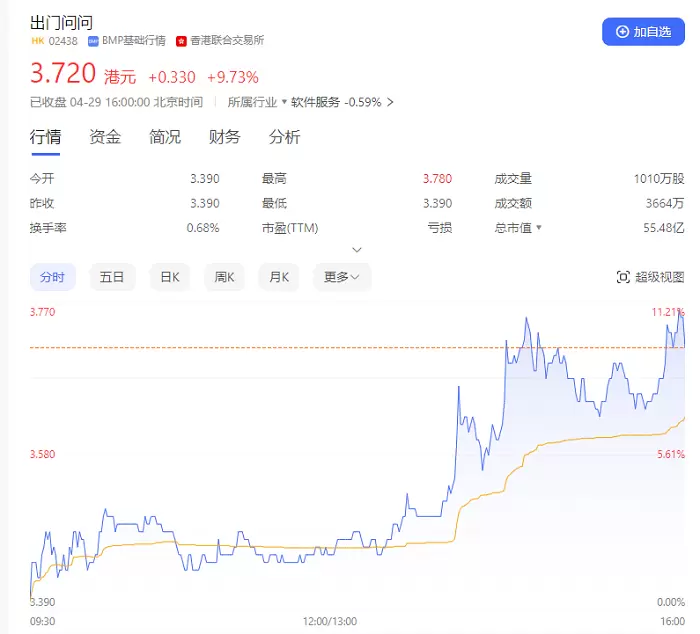Switch to the 财务 tab

pos(225,137)
